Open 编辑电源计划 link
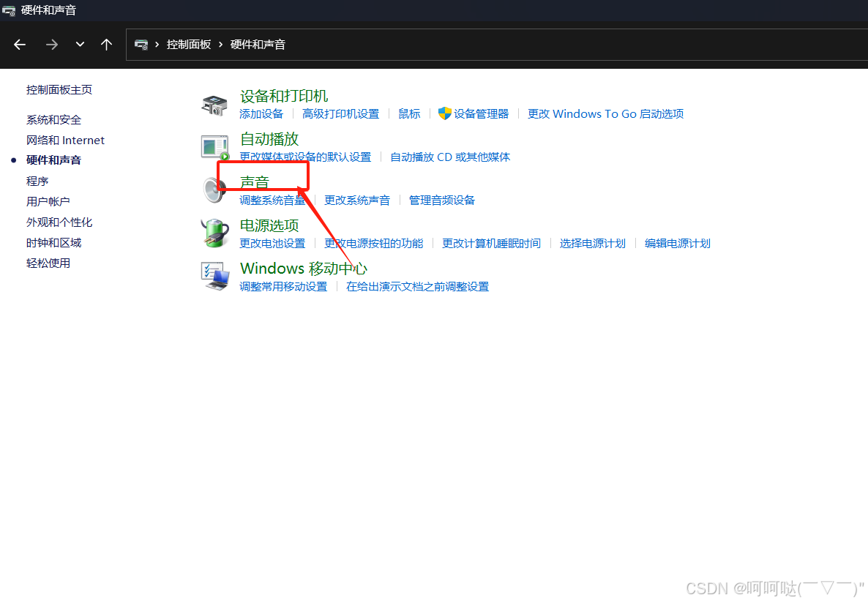 click(678, 244)
